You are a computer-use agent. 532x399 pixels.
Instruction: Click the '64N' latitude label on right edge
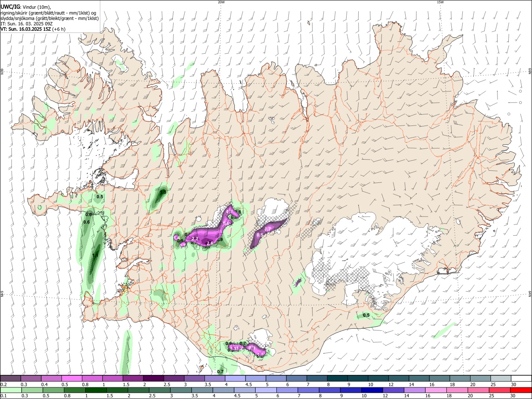530,293
